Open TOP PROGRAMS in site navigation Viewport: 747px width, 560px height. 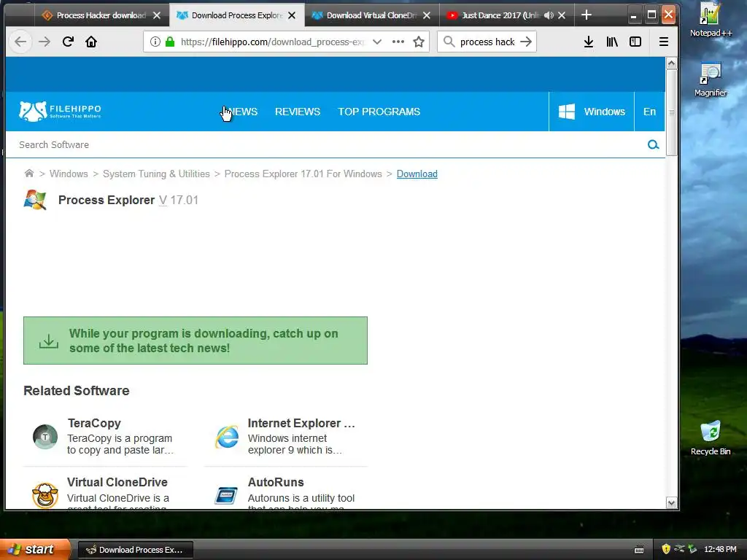click(379, 112)
